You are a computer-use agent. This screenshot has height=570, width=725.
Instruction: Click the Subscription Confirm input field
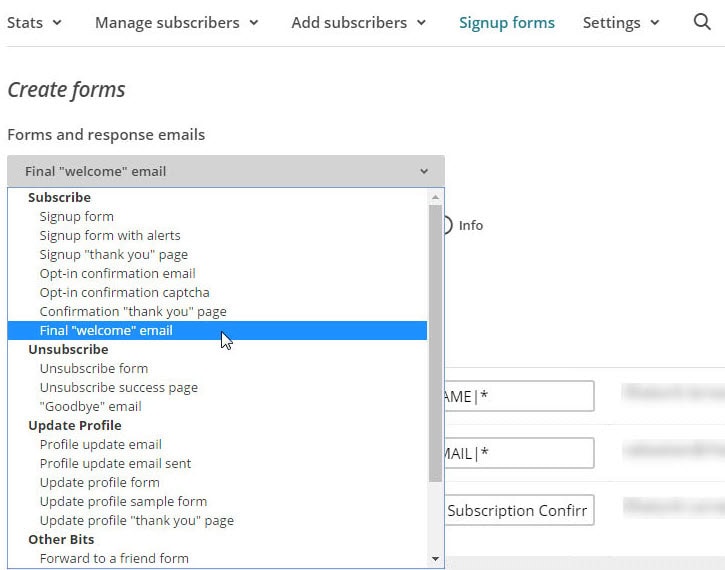pos(517,510)
